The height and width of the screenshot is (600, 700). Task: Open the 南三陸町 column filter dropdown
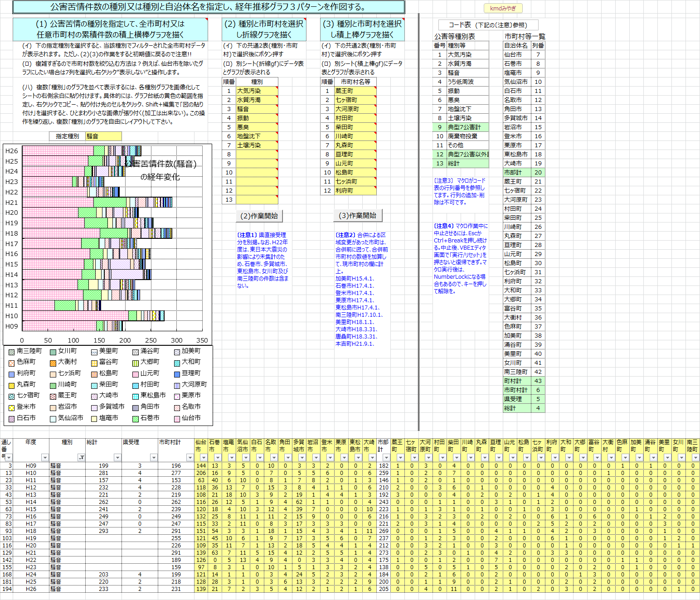click(x=696, y=458)
